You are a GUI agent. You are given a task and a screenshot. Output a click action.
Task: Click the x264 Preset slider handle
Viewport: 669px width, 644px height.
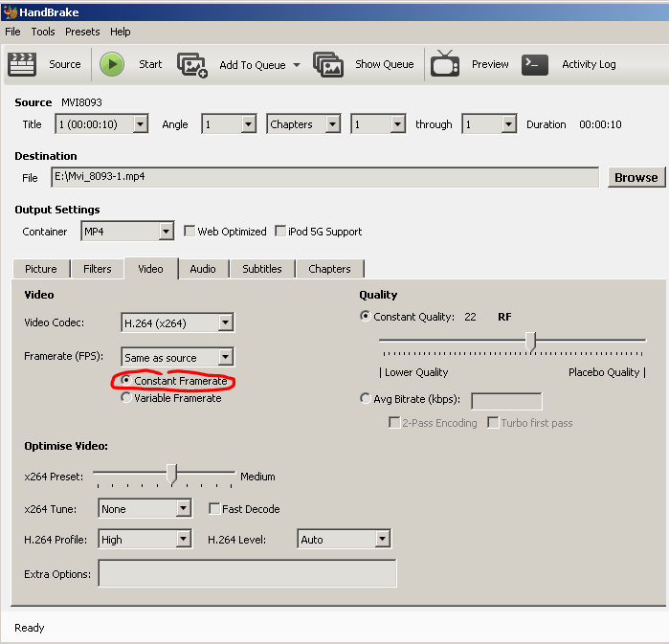pos(171,475)
